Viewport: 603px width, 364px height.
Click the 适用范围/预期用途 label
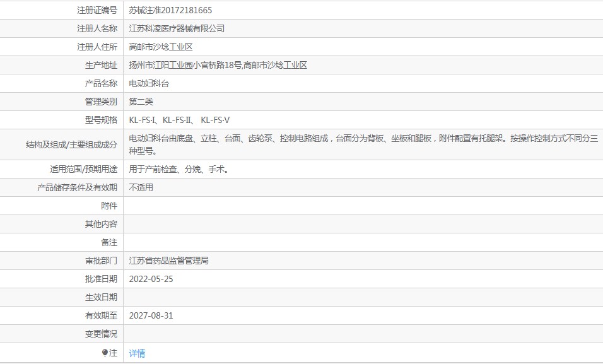coord(83,169)
